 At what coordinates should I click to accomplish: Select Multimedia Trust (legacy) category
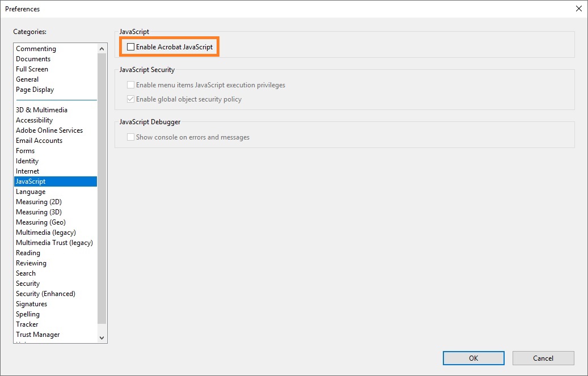54,242
